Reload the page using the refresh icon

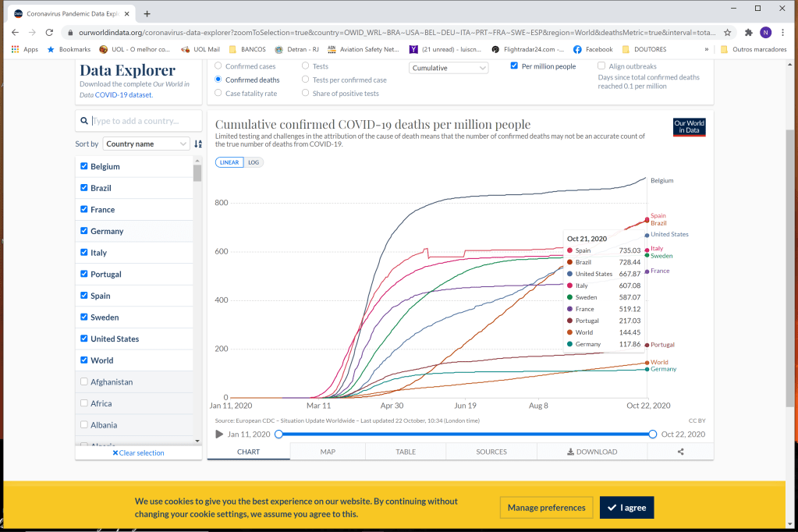[49, 33]
